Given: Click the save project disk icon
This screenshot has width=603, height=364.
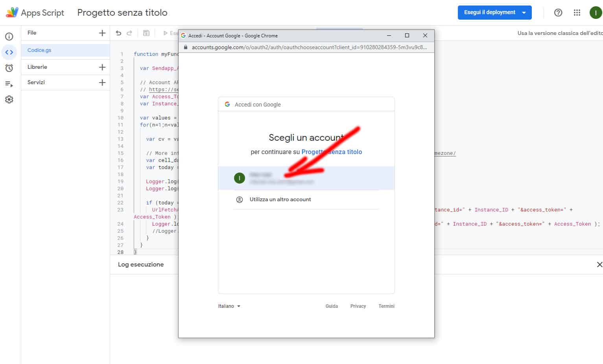Looking at the screenshot, I should coord(146,33).
